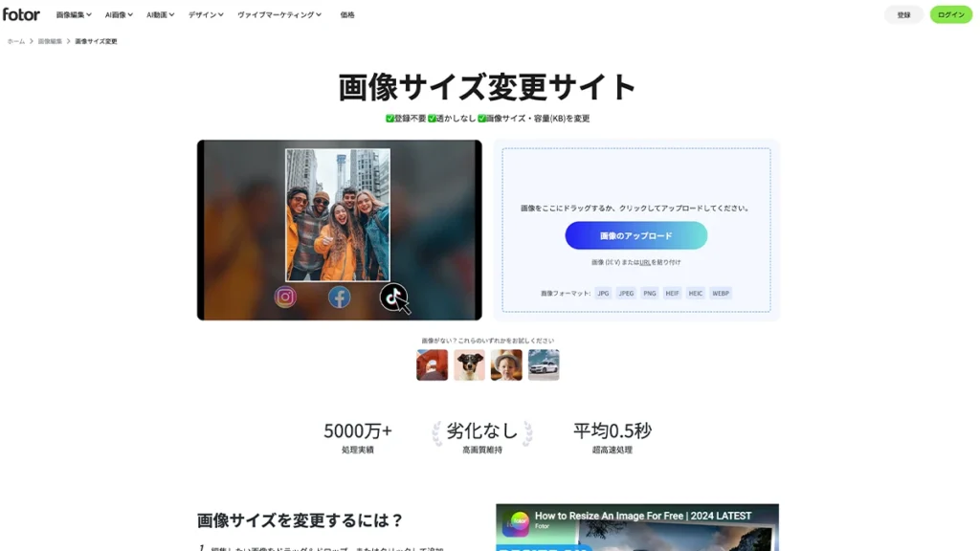Viewport: 980px width, 551px height.
Task: Expand the ヴァイブマーケティング menu
Action: 279,15
